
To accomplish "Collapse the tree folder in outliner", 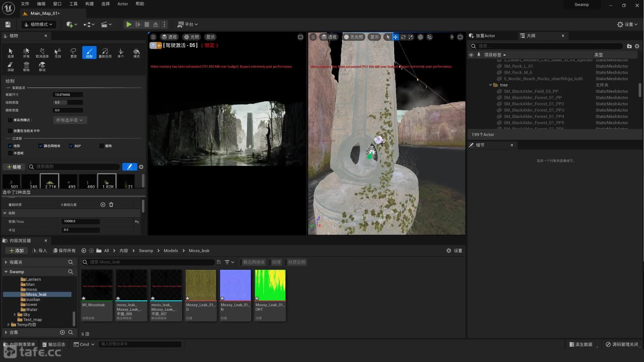I will coord(490,85).
